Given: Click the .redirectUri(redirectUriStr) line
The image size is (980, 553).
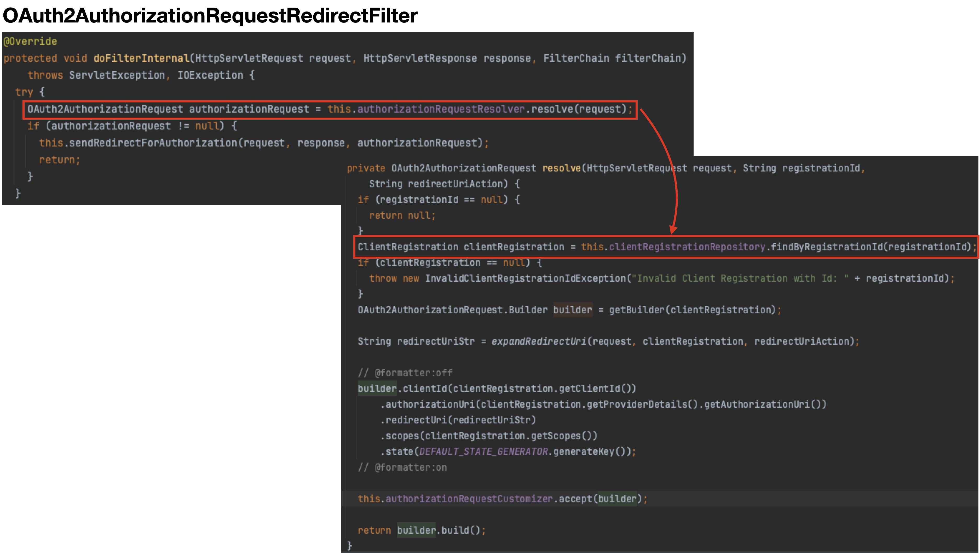Looking at the screenshot, I should pos(458,420).
